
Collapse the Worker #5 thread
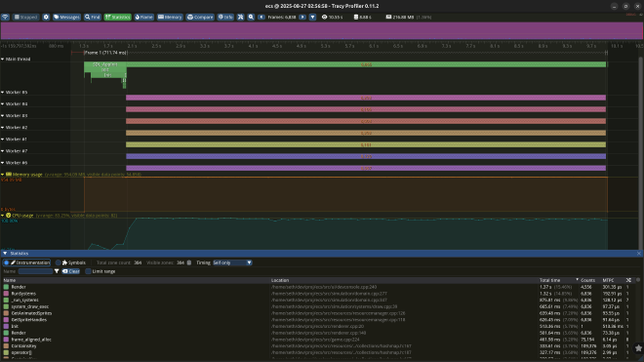(x=3, y=93)
